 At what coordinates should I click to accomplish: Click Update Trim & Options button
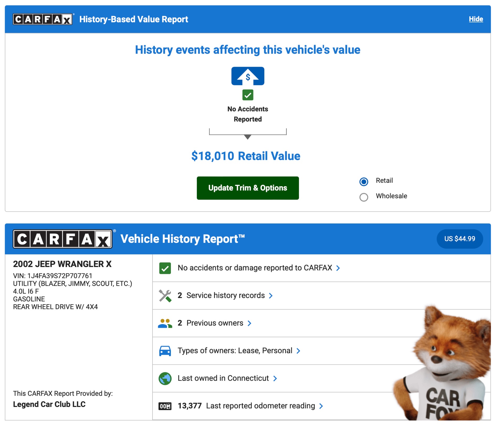point(248,188)
